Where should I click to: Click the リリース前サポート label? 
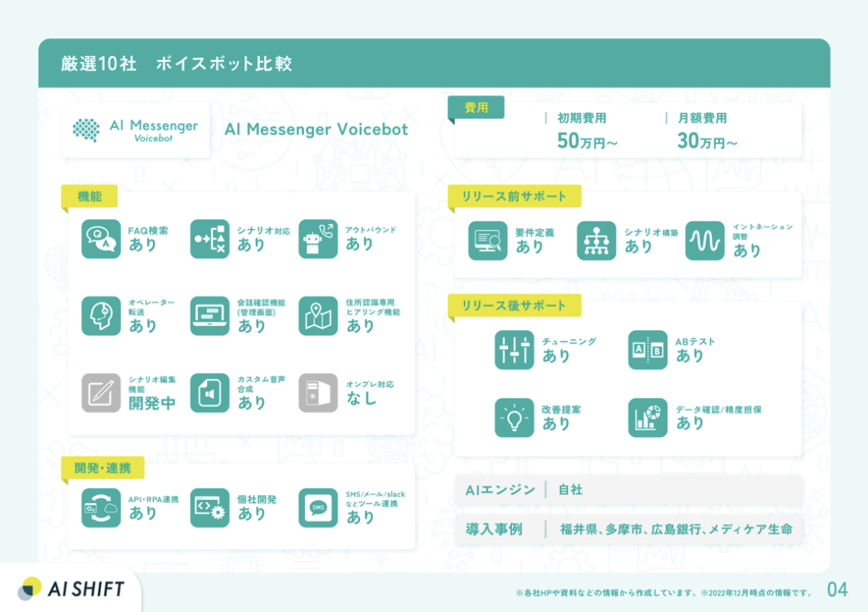click(x=515, y=196)
